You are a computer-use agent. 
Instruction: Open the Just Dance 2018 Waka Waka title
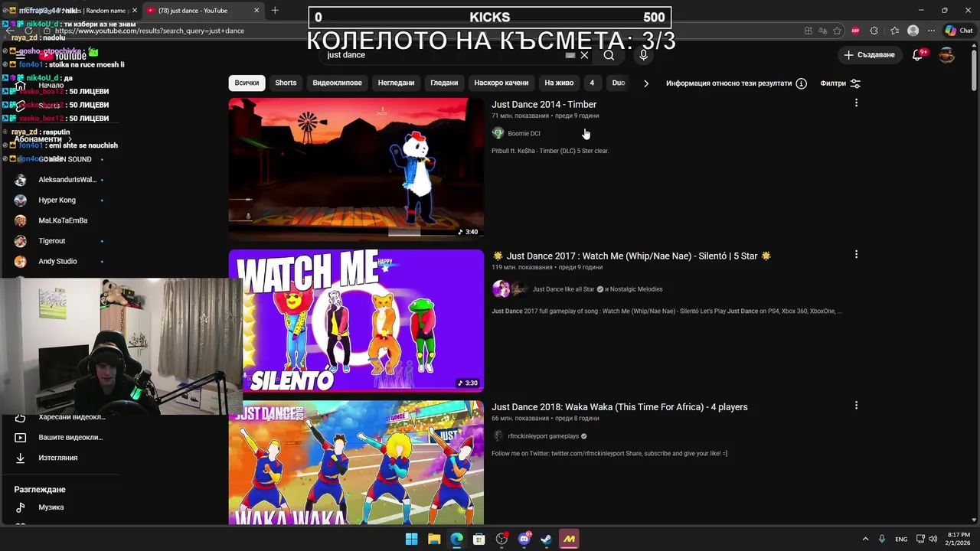[x=619, y=407]
